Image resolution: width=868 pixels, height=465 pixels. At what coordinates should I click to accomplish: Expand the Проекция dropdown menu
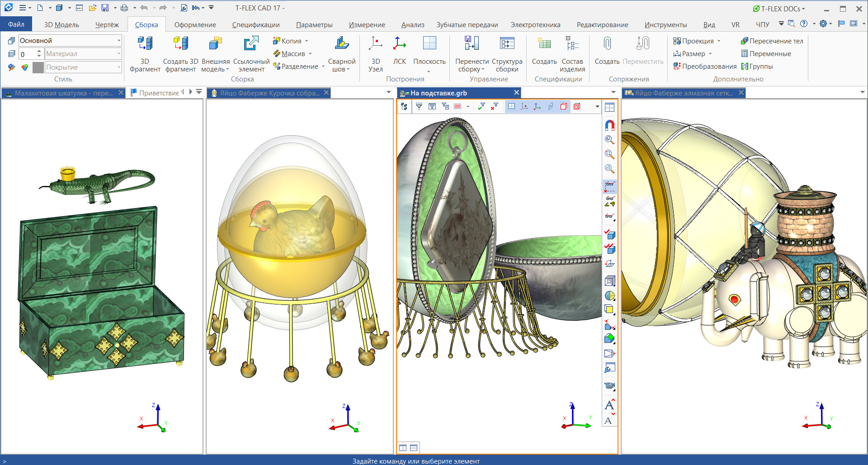pos(719,41)
